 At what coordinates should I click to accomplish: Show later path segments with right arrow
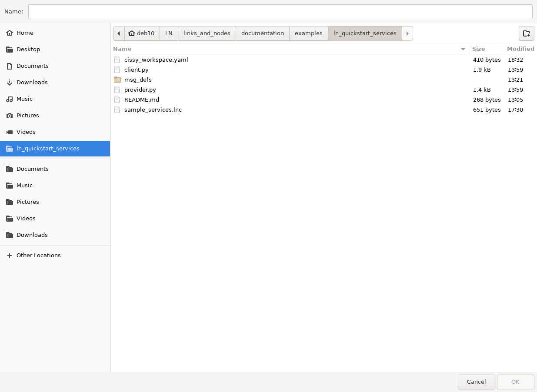pos(407,33)
